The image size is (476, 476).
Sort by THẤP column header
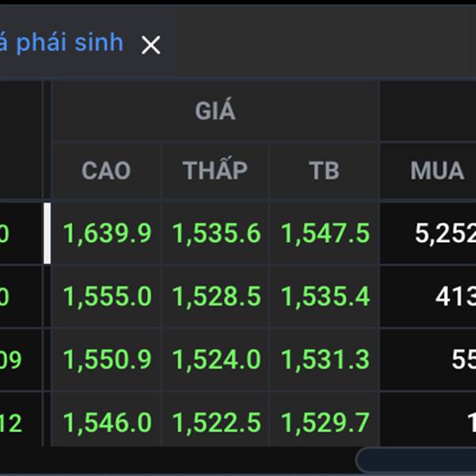tap(215, 171)
